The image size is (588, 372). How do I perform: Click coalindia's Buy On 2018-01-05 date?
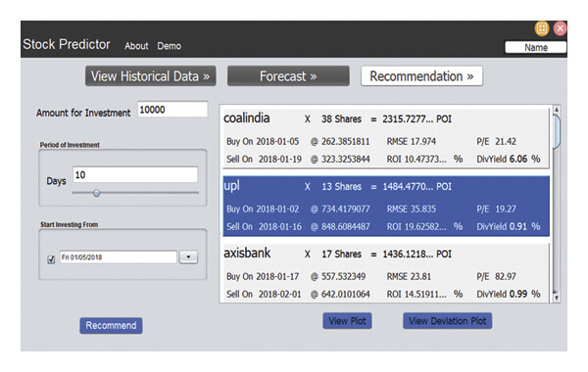click(x=278, y=142)
